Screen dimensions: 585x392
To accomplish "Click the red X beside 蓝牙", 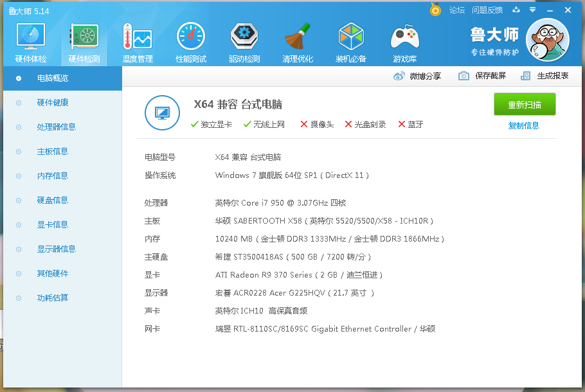I will (x=401, y=124).
